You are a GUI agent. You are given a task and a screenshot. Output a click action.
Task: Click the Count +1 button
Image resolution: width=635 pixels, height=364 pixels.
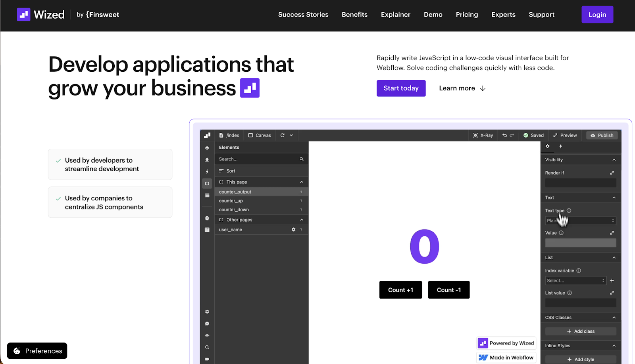[401, 290]
